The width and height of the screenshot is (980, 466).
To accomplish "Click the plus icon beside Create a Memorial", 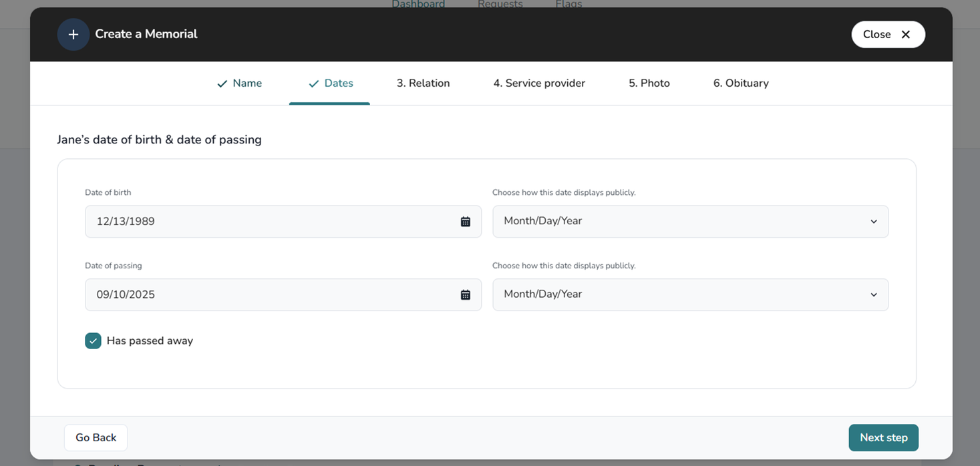I will [x=73, y=35].
